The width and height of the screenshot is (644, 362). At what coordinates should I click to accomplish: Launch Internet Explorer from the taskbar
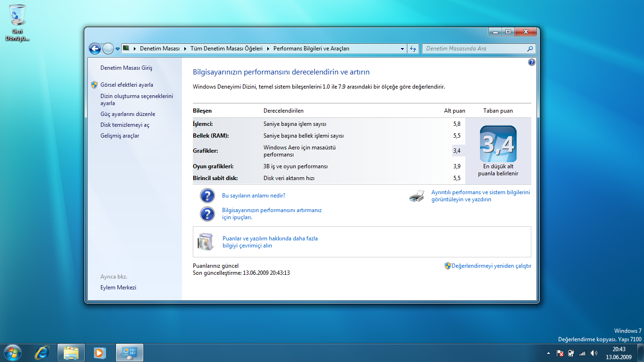tap(42, 353)
